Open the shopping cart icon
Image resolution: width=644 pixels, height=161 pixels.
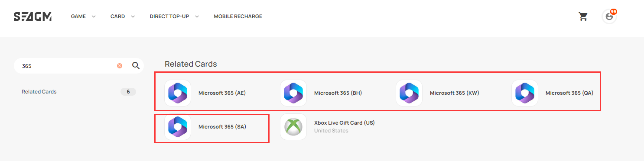[x=583, y=16]
